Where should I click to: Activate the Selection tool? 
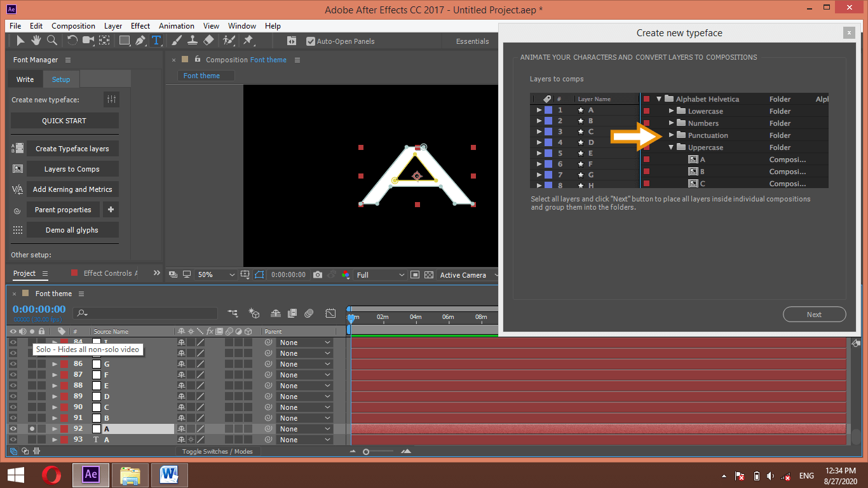pos(21,40)
